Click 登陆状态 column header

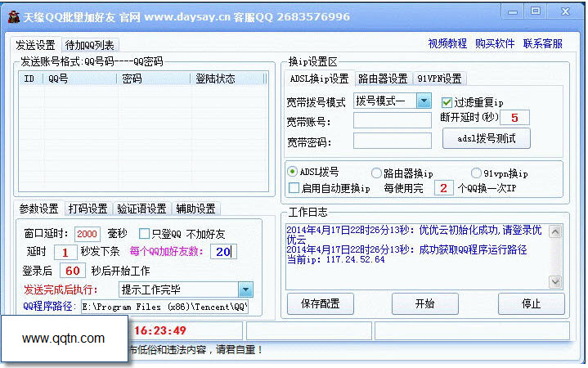(227, 79)
